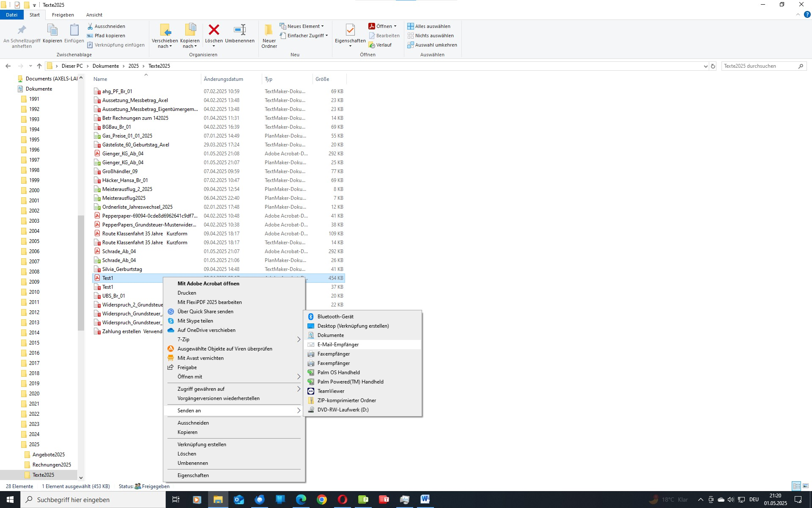812x508 pixels.
Task: Open Google Chrome from the taskbar
Action: pyautogui.click(x=322, y=500)
